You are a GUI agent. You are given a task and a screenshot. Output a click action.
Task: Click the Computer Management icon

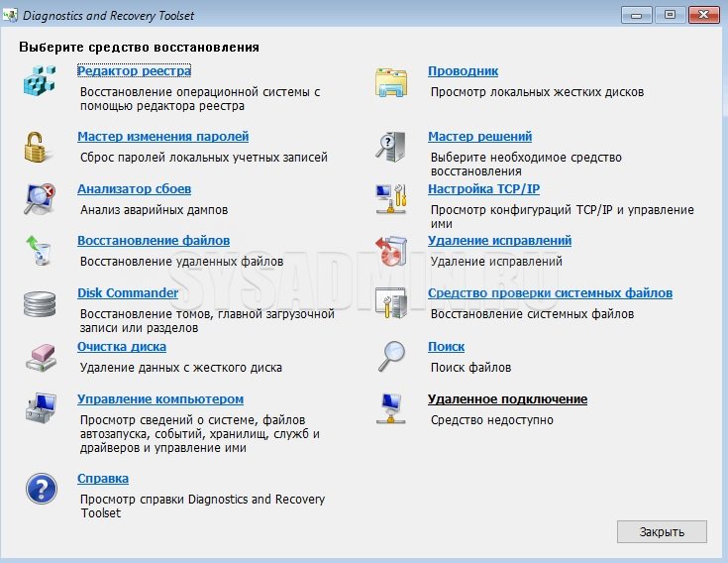[39, 408]
